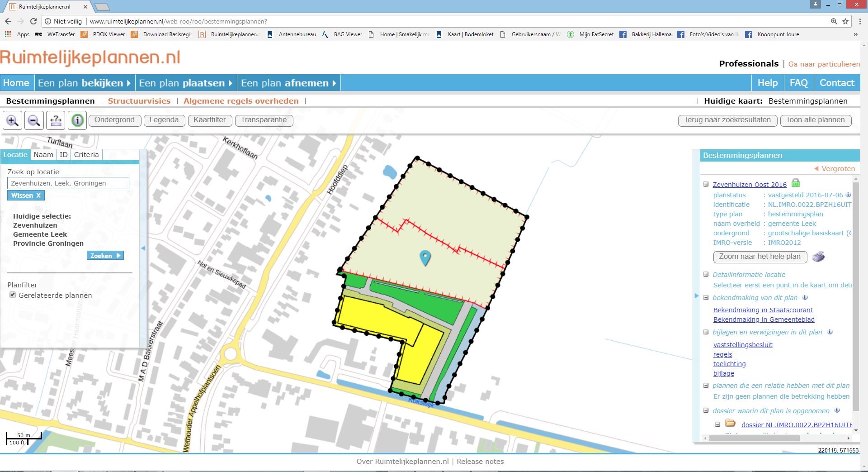Open the Een plan bekijken menu
The width and height of the screenshot is (868, 472).
tap(85, 83)
